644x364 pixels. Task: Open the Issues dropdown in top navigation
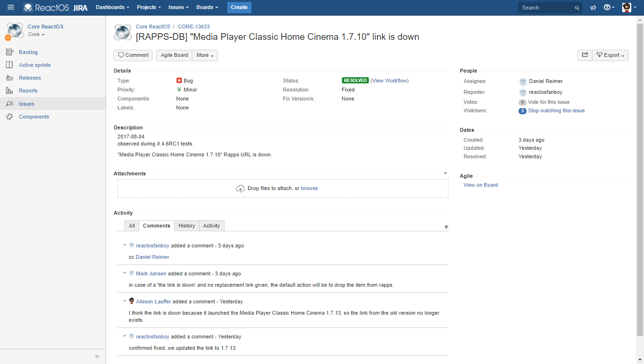[x=179, y=8]
